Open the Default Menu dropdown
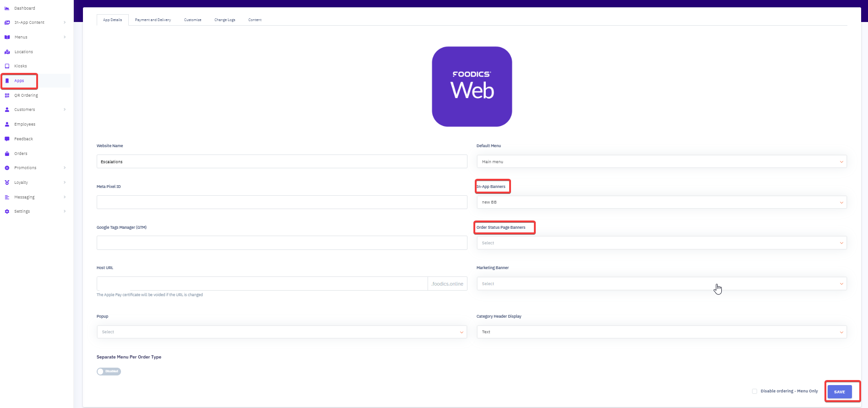Image resolution: width=868 pixels, height=408 pixels. (x=661, y=162)
